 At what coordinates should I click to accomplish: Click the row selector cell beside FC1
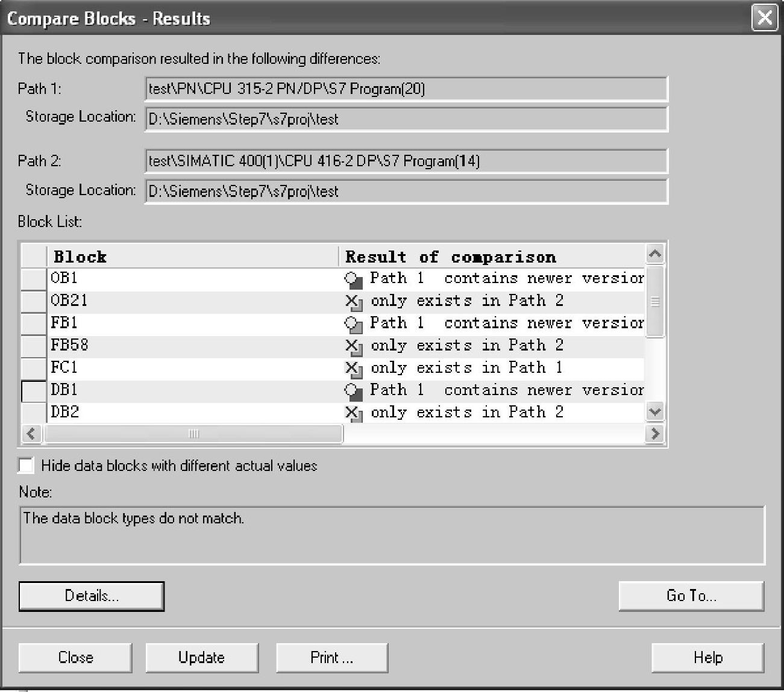(34, 369)
